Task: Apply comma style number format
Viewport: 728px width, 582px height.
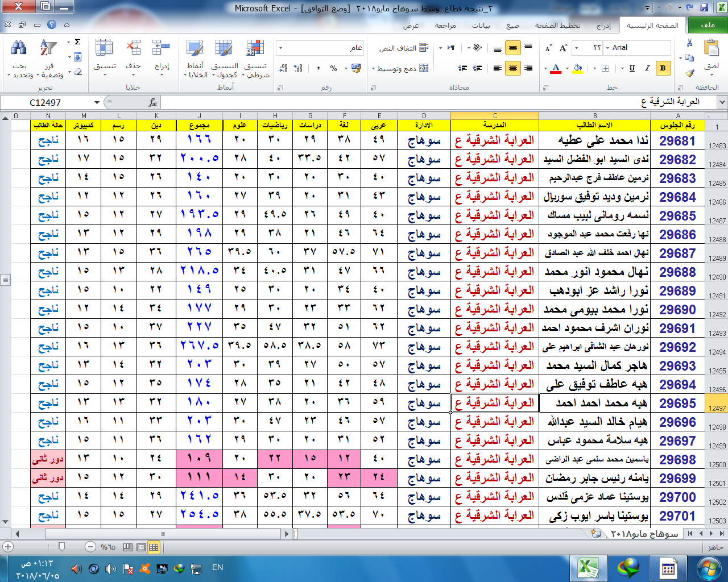Action: 318,68
